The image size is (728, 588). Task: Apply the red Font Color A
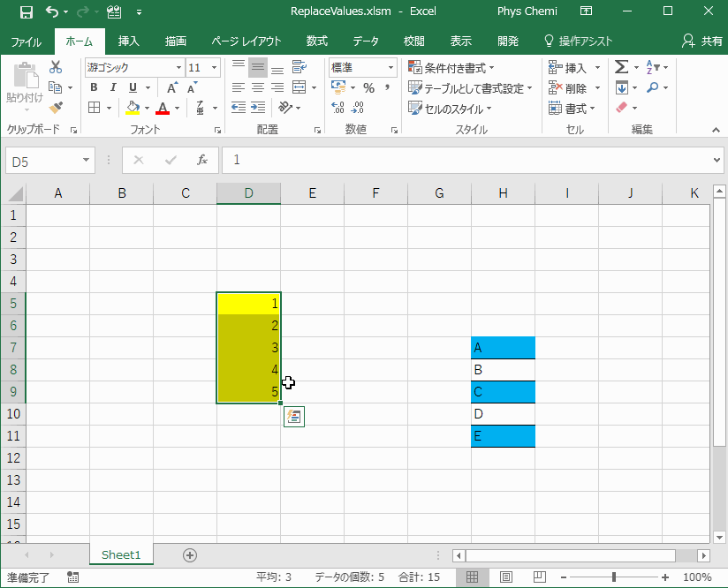tap(163, 108)
